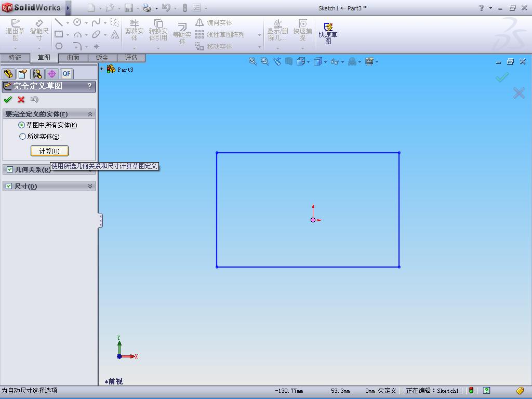Click the confirmation corner checkmark in viewport
The image size is (532, 399).
[x=502, y=77]
